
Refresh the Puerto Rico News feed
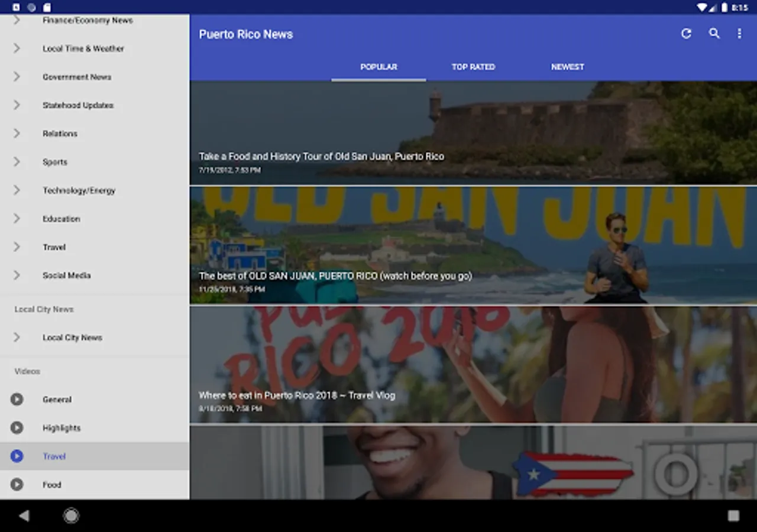(686, 34)
